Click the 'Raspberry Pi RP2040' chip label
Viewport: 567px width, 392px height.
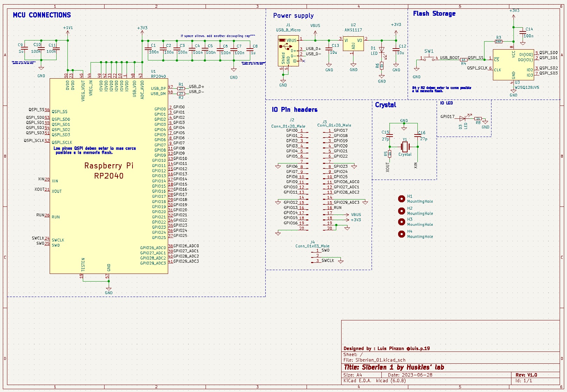click(109, 170)
